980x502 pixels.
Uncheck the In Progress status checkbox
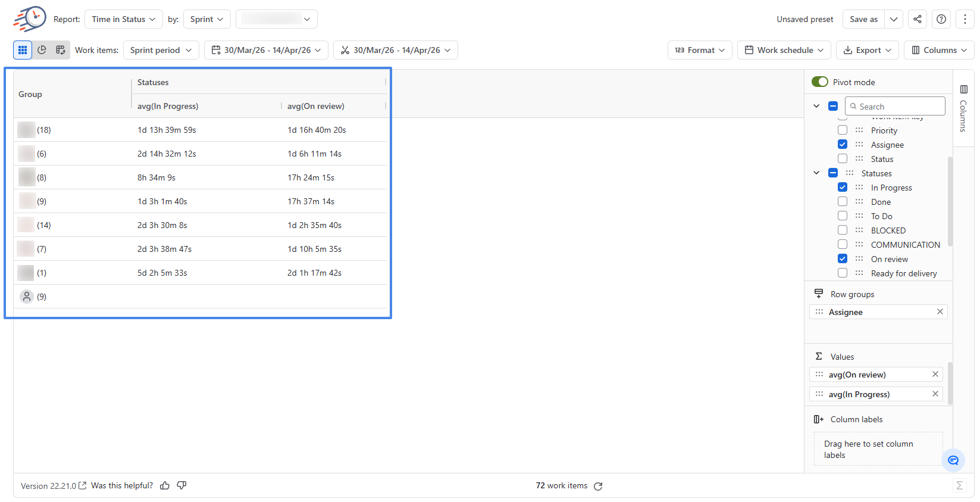(843, 187)
